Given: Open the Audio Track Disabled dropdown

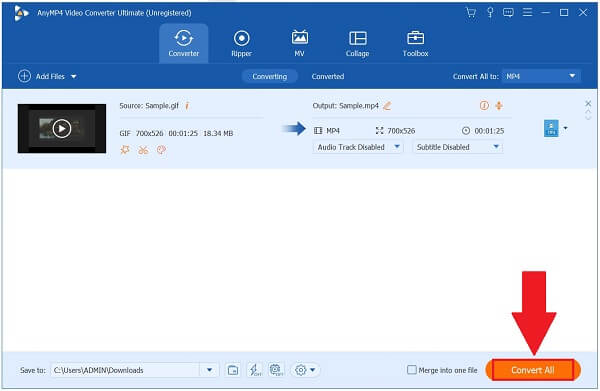Looking at the screenshot, I should (x=358, y=147).
